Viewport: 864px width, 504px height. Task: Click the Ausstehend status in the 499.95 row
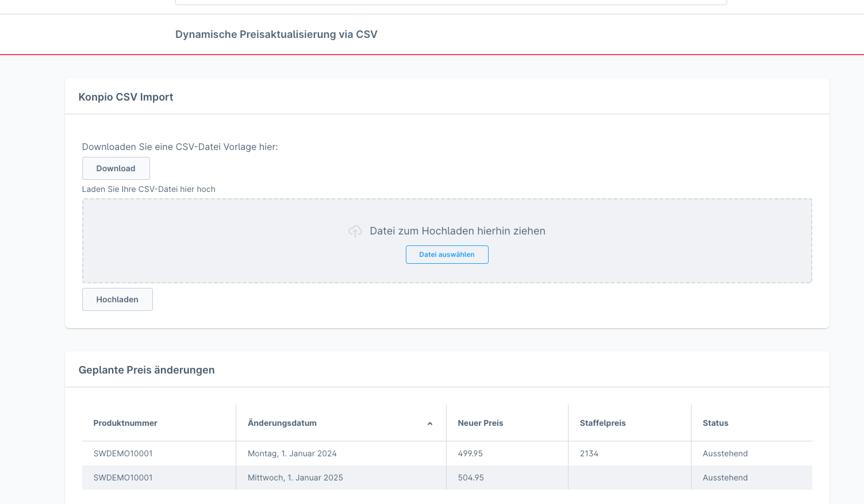pos(725,453)
